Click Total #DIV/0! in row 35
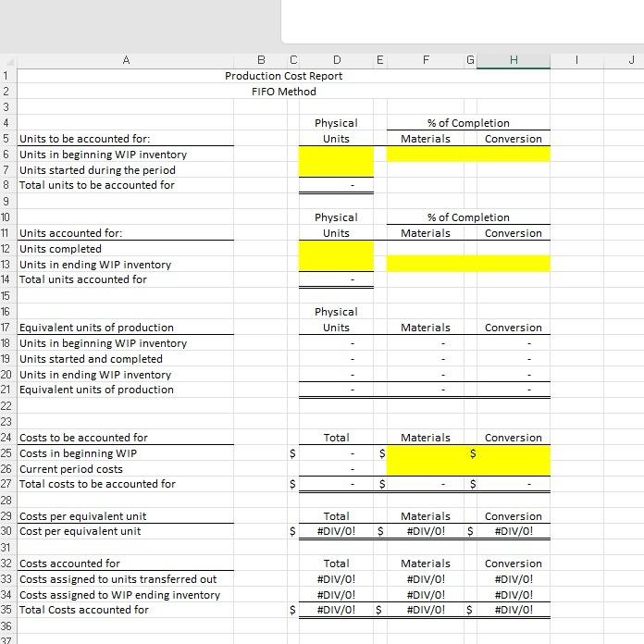The height and width of the screenshot is (644, 644). click(x=337, y=610)
